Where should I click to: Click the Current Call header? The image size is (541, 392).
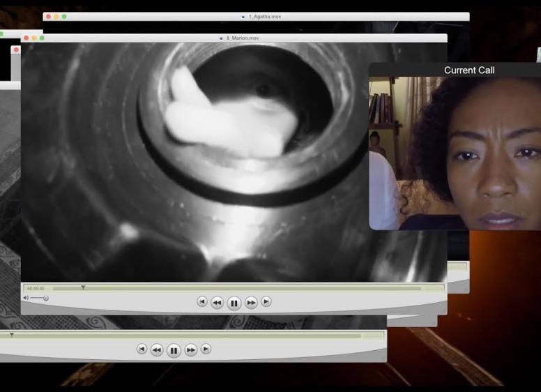coord(469,70)
